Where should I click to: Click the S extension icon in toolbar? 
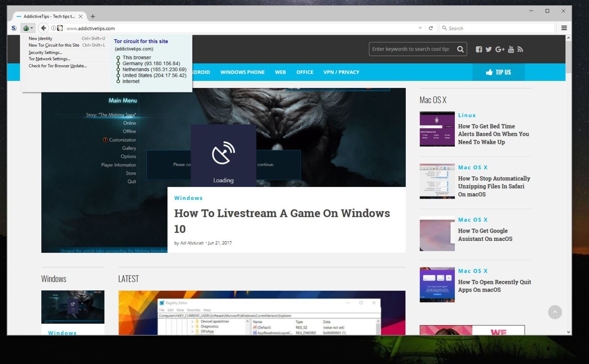[14, 28]
